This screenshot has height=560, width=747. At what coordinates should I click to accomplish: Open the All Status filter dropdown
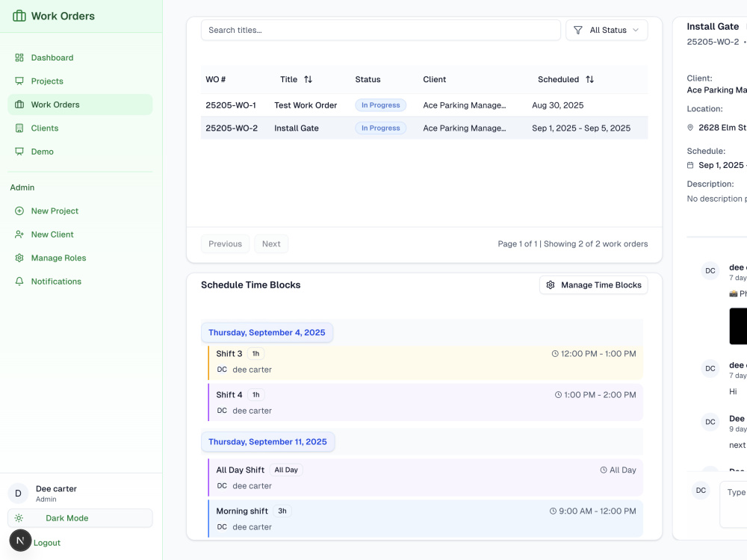pos(607,30)
